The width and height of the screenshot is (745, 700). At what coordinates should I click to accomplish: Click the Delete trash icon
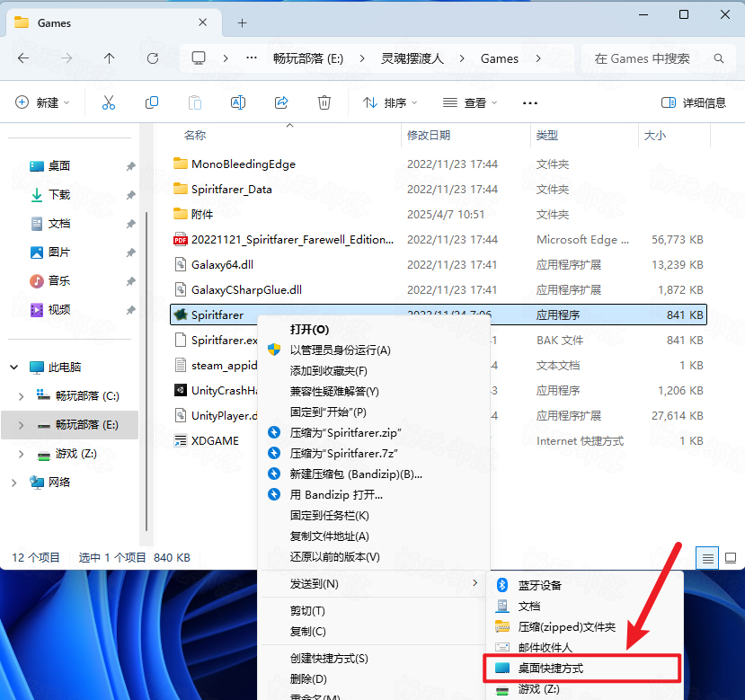tap(324, 102)
